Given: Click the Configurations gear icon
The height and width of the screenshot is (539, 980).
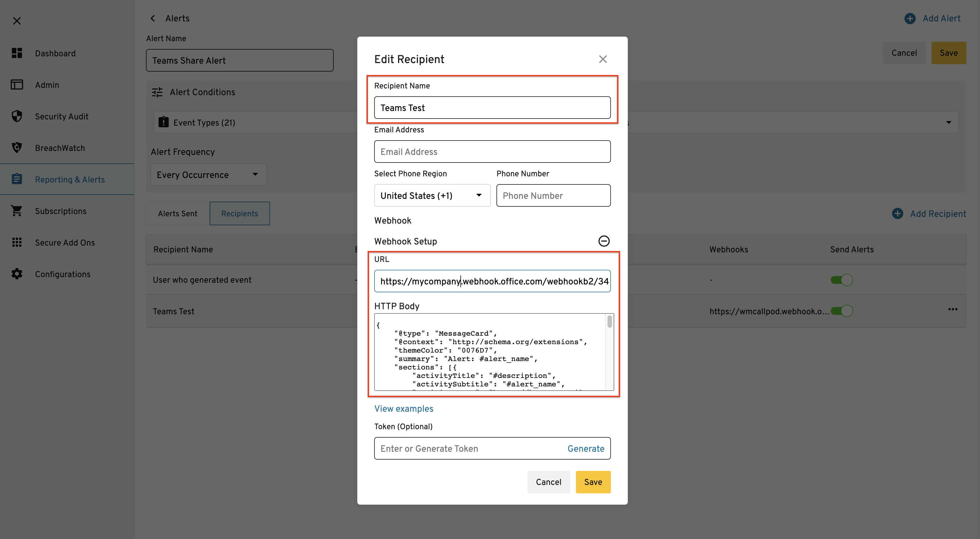Looking at the screenshot, I should pos(17,274).
